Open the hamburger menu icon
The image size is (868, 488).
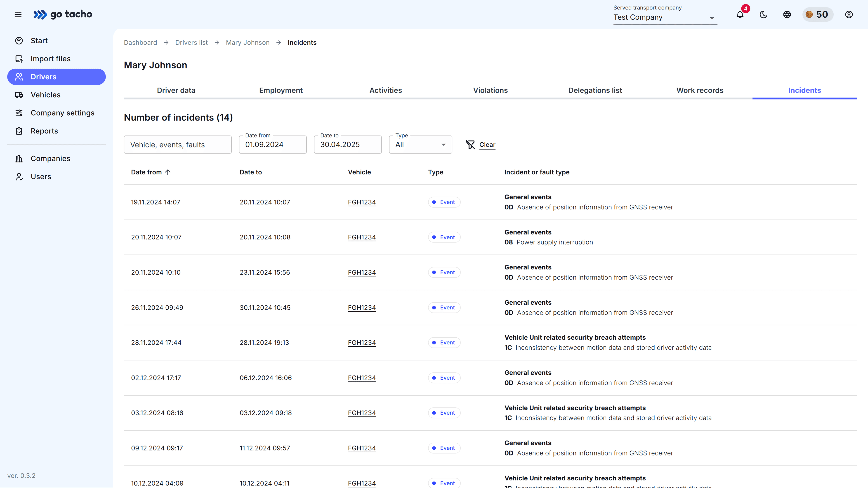tap(18, 14)
